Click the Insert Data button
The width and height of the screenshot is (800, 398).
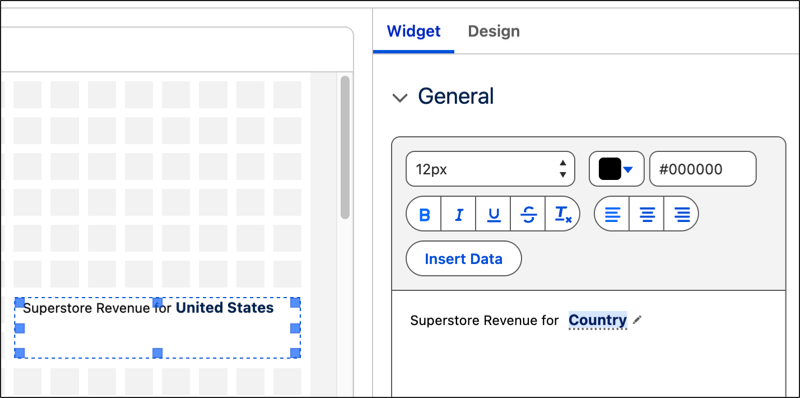point(463,259)
